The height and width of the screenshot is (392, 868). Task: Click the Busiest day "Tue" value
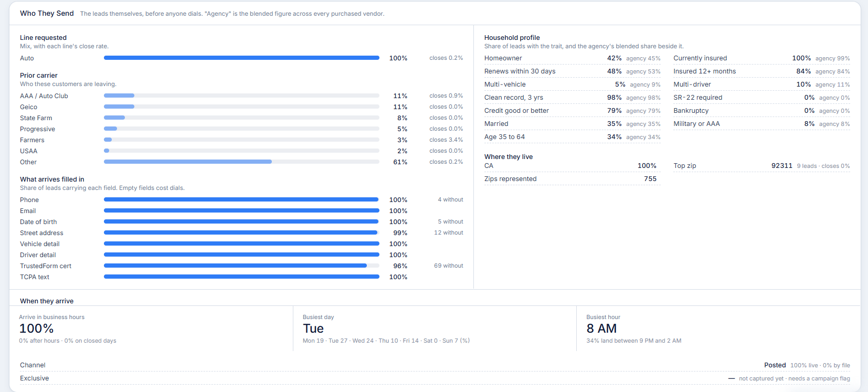[x=313, y=329]
